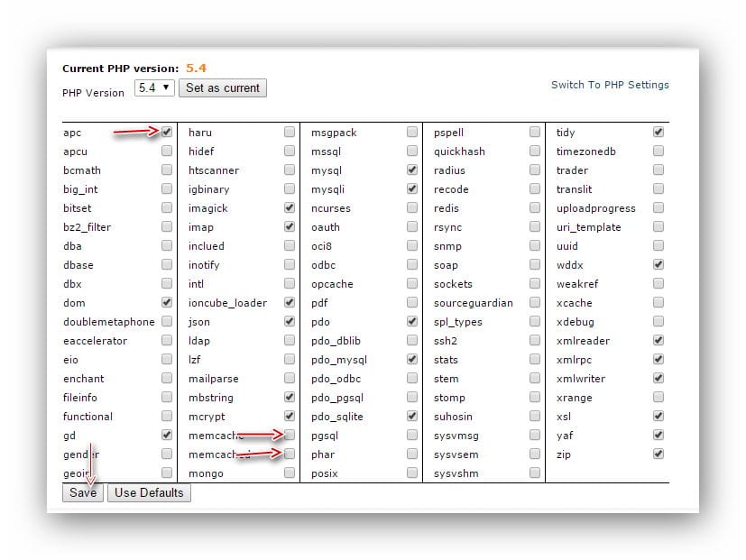Uncheck the gd extension checkbox
Viewport: 746px width, 560px height.
(x=167, y=435)
